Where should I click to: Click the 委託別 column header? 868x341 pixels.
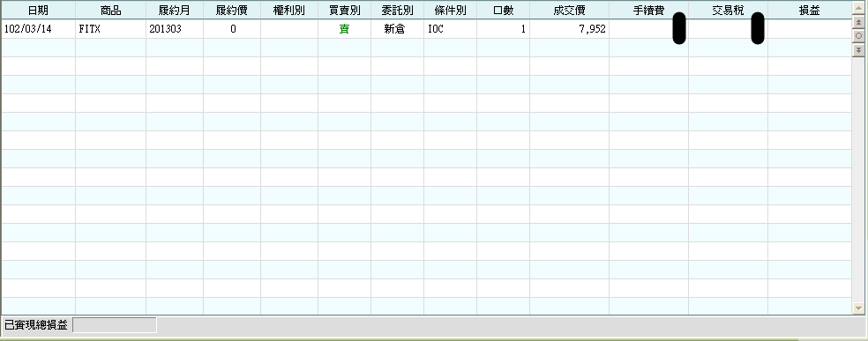tap(397, 11)
